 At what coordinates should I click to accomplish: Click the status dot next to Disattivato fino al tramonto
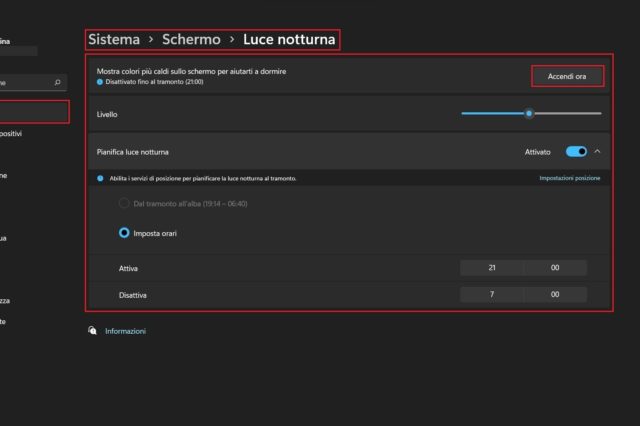click(100, 82)
